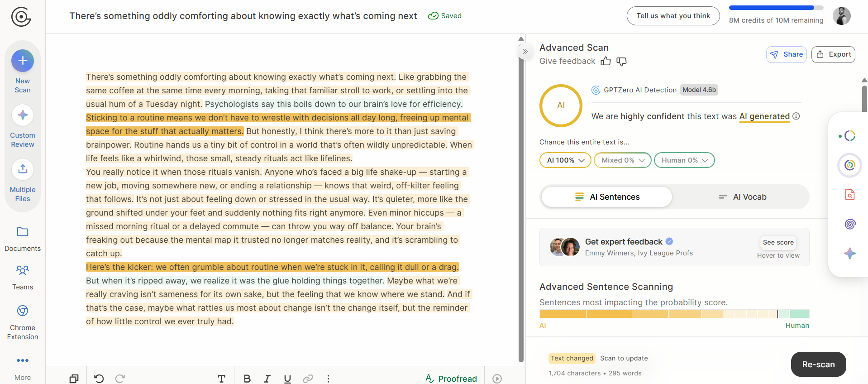Insert a link with the link icon

[308, 379]
